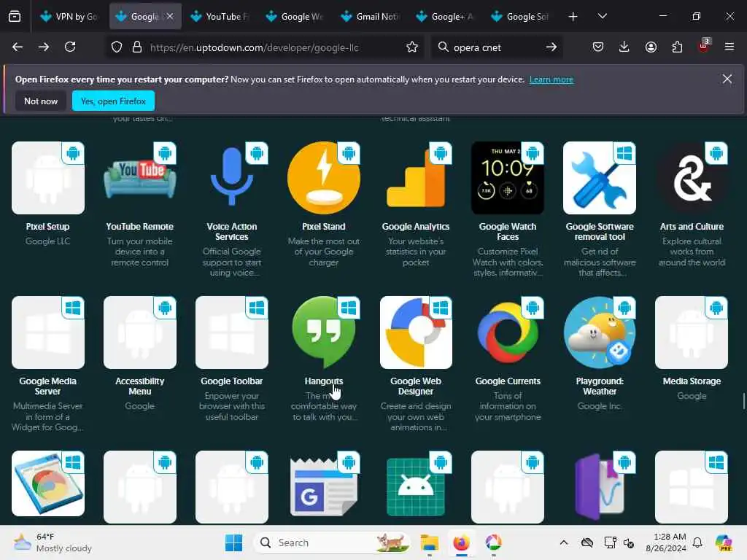Switch to the VPN by Google tab
Screen dimensions: 747x560
pyautogui.click(x=69, y=16)
